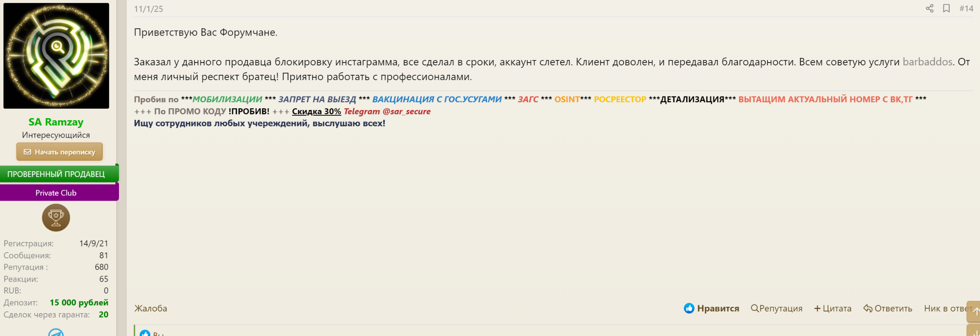Screen dimensions: 980x336
Task: View the trophy award icon
Action: [x=56, y=217]
